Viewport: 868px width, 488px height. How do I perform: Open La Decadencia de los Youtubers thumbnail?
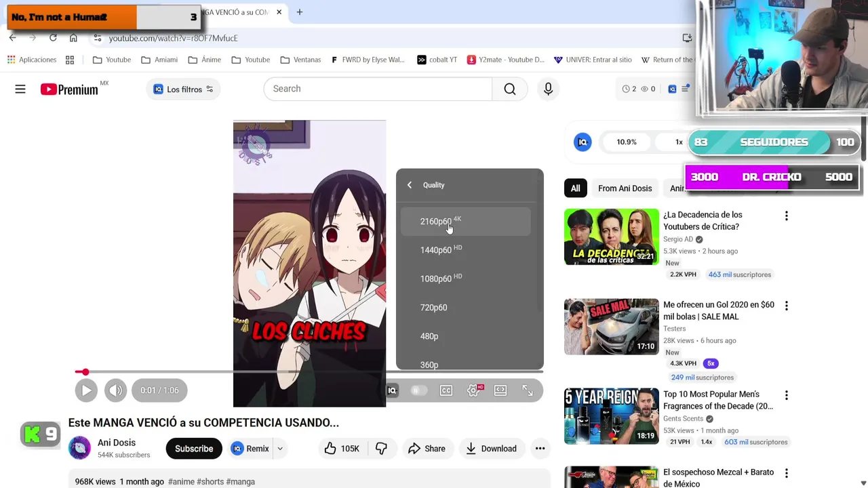(611, 237)
